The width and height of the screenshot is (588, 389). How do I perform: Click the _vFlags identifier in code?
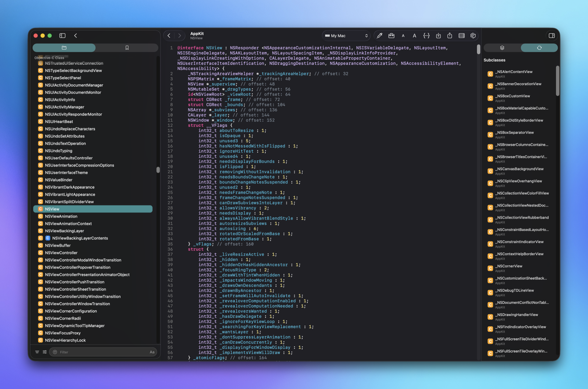point(203,244)
